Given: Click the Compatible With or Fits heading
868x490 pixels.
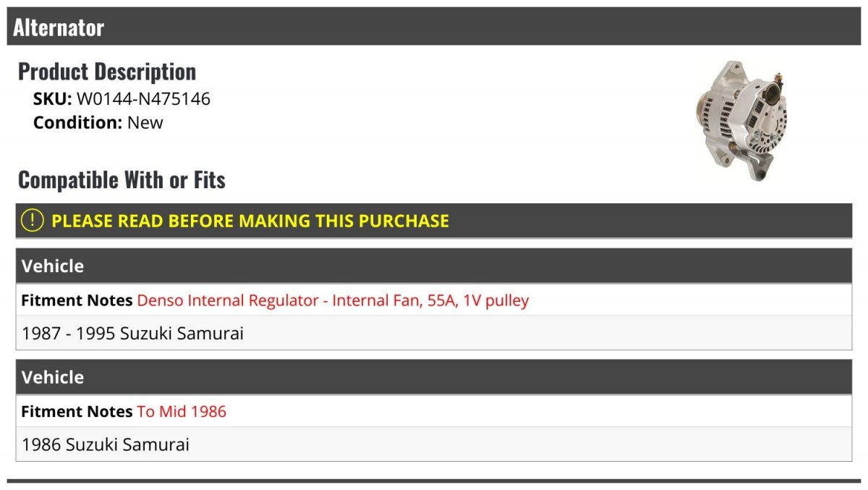Looking at the screenshot, I should pyautogui.click(x=122, y=179).
